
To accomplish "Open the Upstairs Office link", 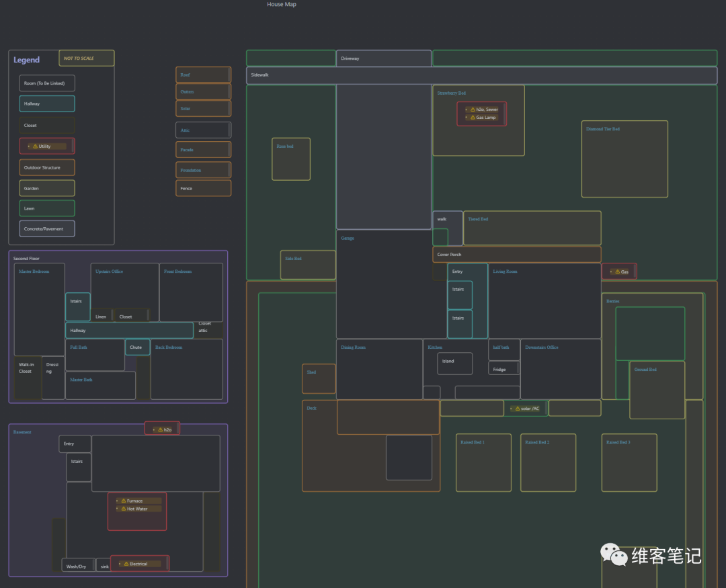I will pyautogui.click(x=110, y=271).
